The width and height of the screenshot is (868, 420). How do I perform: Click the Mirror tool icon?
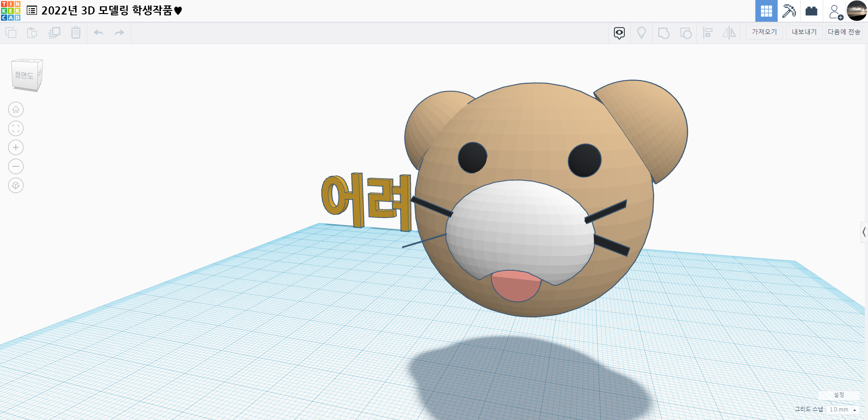coord(729,33)
